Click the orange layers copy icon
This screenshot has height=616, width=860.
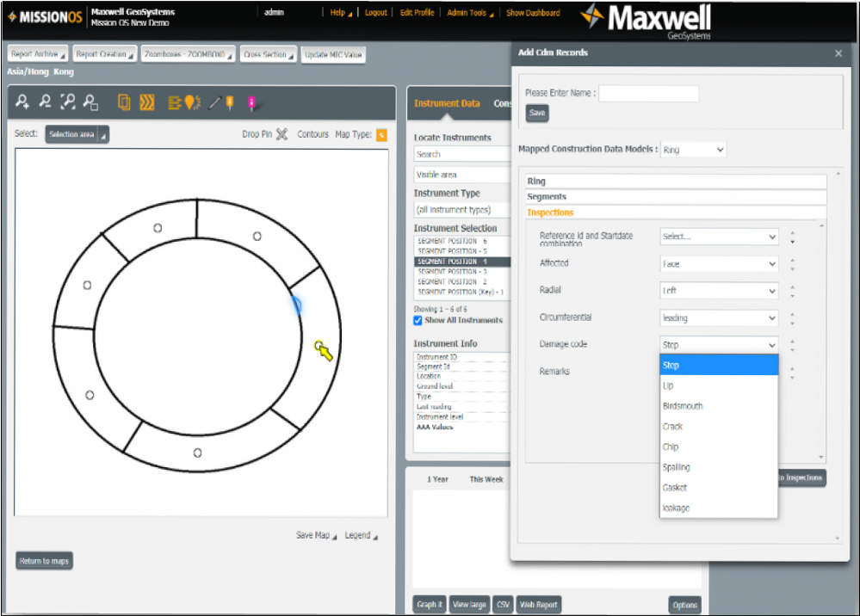point(125,102)
